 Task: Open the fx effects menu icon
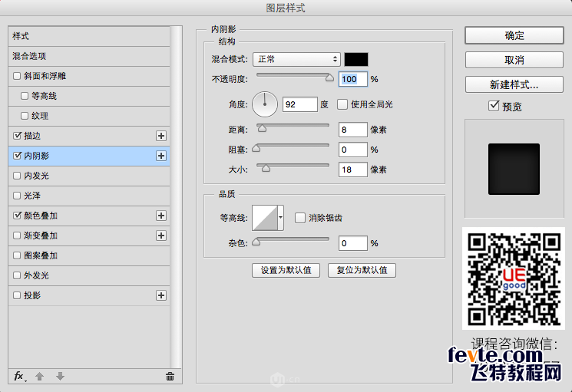pos(19,376)
